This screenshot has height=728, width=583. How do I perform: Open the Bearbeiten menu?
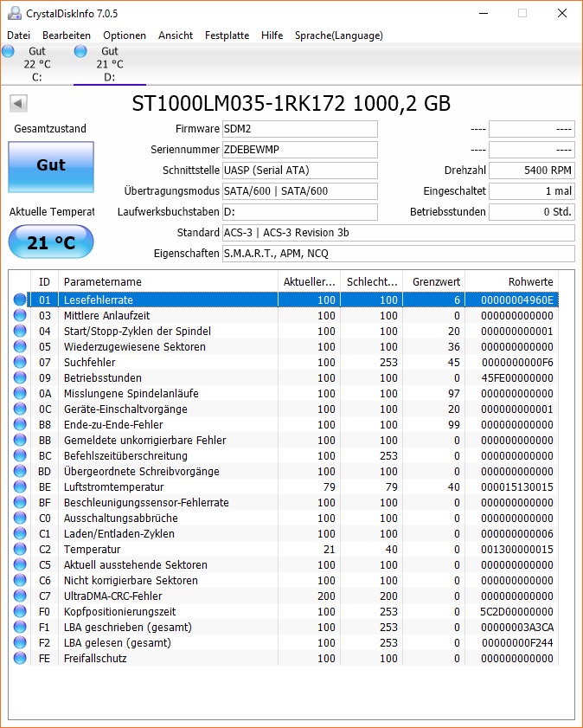(x=67, y=35)
